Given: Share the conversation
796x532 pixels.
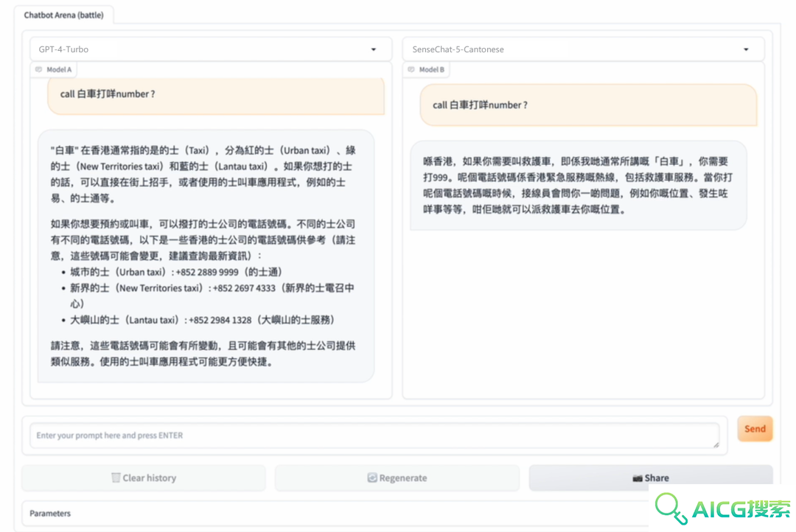Looking at the screenshot, I should point(651,477).
